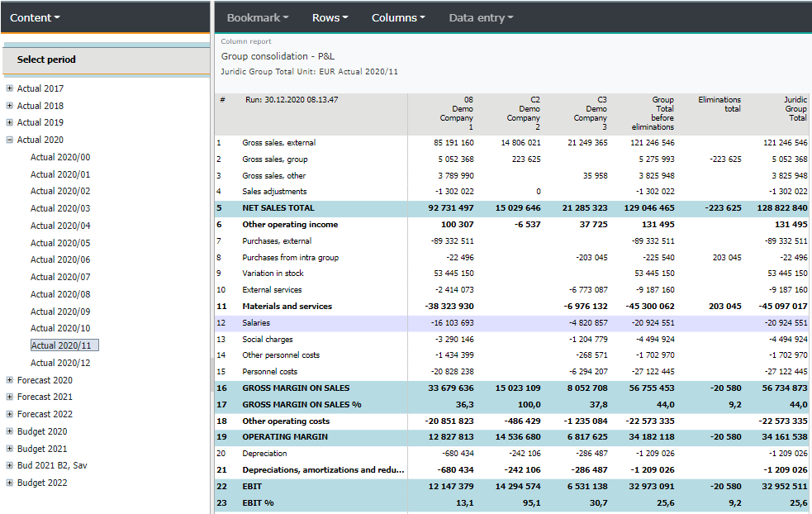
Task: Click the Select period panel header
Action: (107, 59)
